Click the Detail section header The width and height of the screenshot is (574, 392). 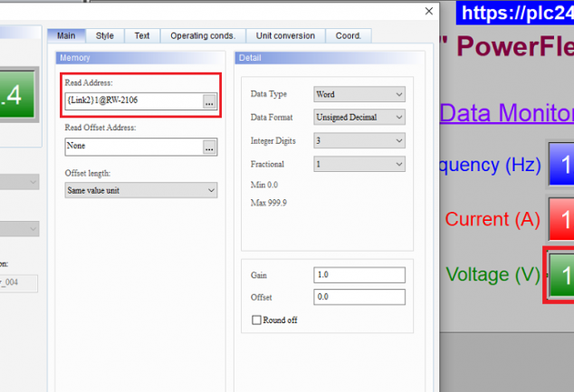click(x=330, y=58)
